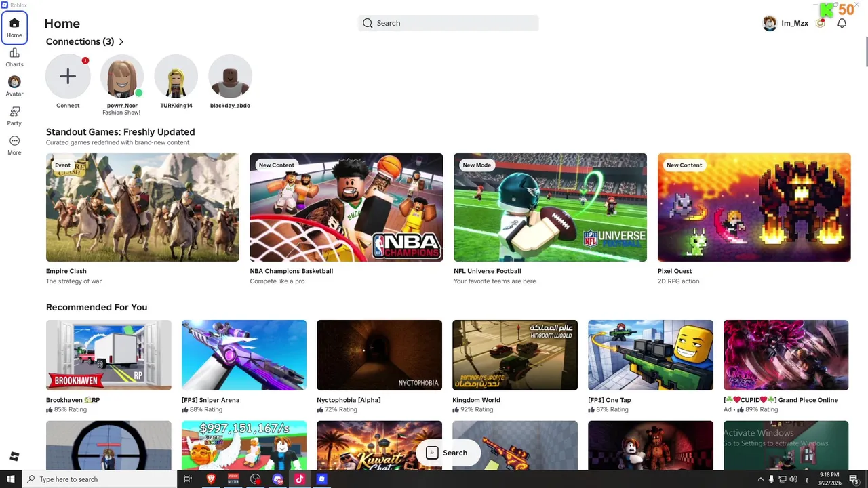Screen dimensions: 868x488
Task: Open the Im_Mzx profile avatar
Action: point(770,23)
